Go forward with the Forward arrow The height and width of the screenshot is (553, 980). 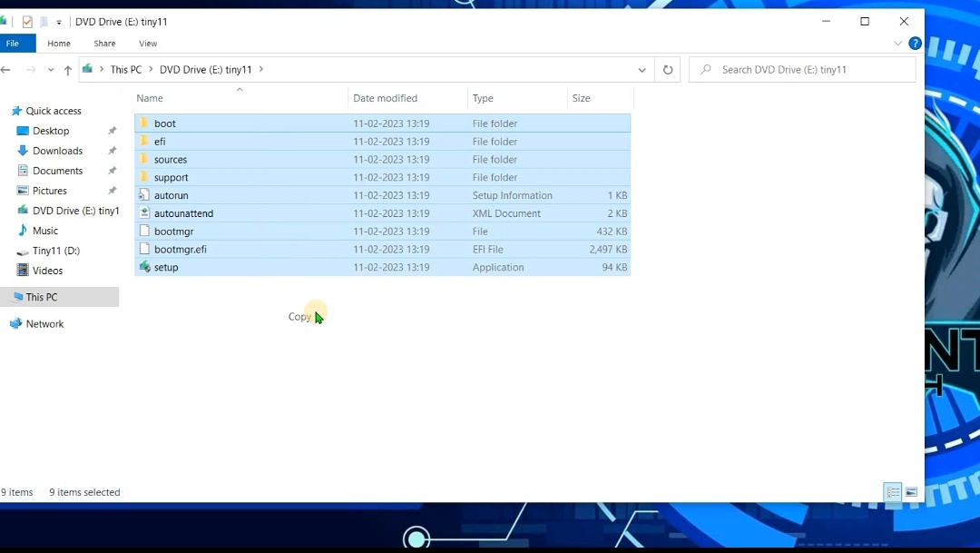point(30,69)
